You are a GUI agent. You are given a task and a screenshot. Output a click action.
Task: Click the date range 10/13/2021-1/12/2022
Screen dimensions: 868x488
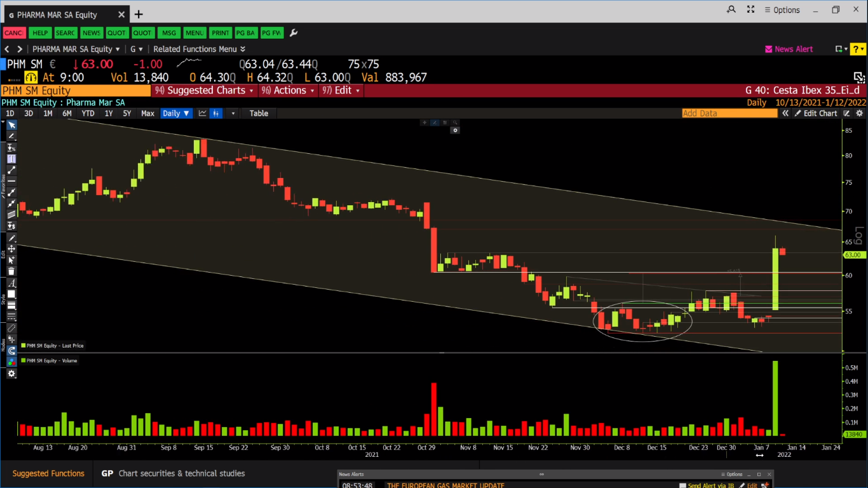(821, 102)
